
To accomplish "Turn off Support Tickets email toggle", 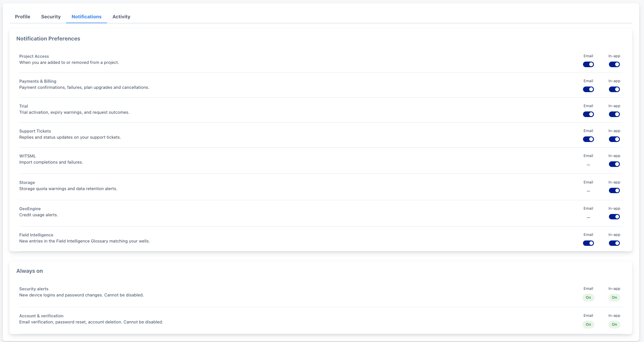I will pyautogui.click(x=588, y=139).
